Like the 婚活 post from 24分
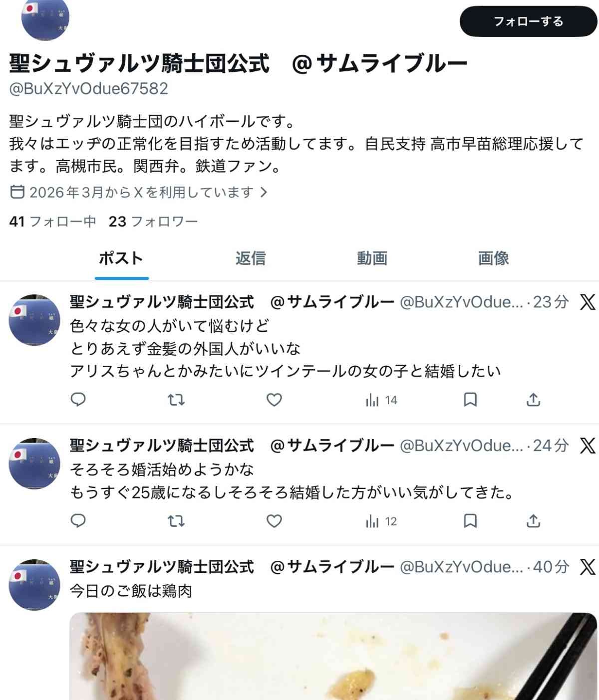 (274, 521)
